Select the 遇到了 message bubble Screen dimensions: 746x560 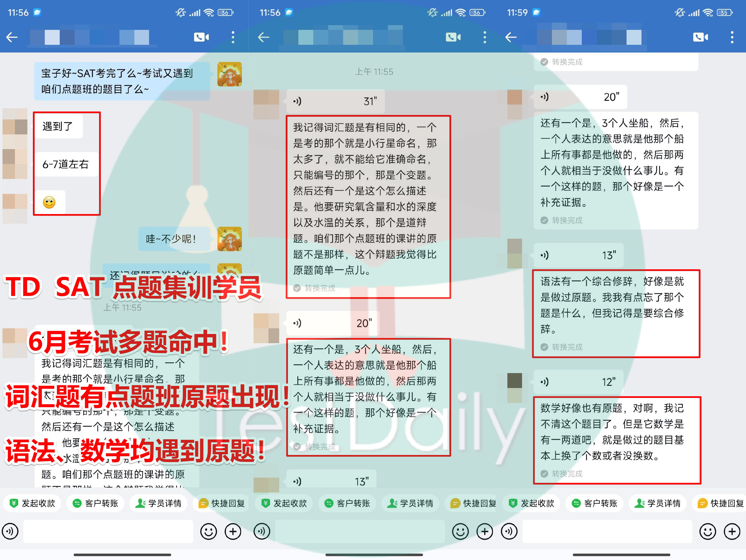click(58, 126)
